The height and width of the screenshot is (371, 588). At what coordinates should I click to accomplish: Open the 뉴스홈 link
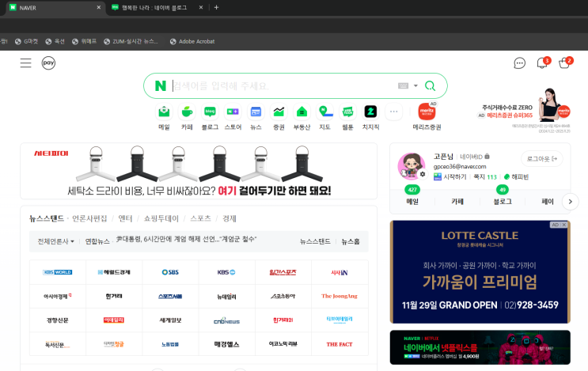351,241
